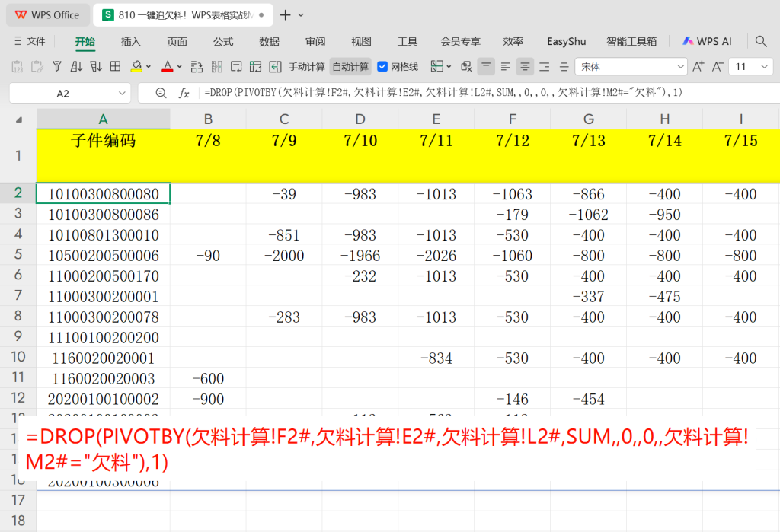
Task: Select the 810 document tab
Action: tap(183, 15)
